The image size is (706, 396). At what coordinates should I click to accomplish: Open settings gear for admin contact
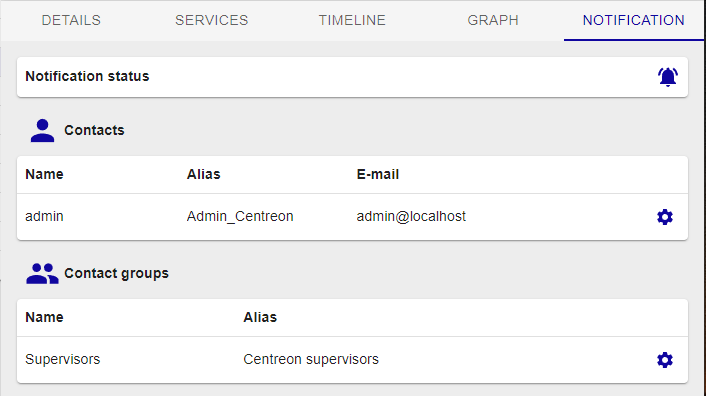pyautogui.click(x=665, y=217)
